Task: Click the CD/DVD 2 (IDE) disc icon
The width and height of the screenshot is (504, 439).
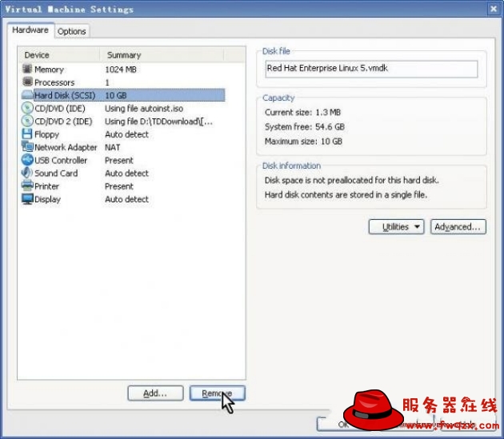Action: point(27,121)
